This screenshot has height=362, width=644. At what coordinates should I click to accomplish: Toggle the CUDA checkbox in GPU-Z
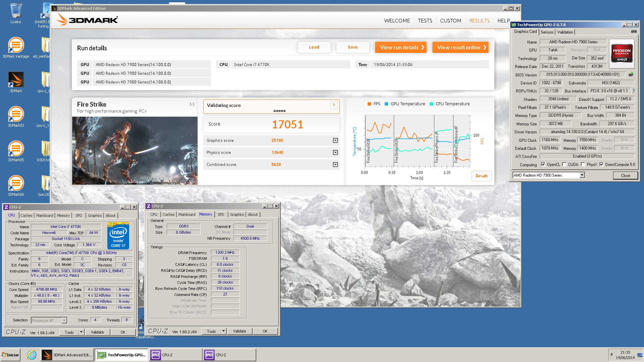click(x=564, y=165)
